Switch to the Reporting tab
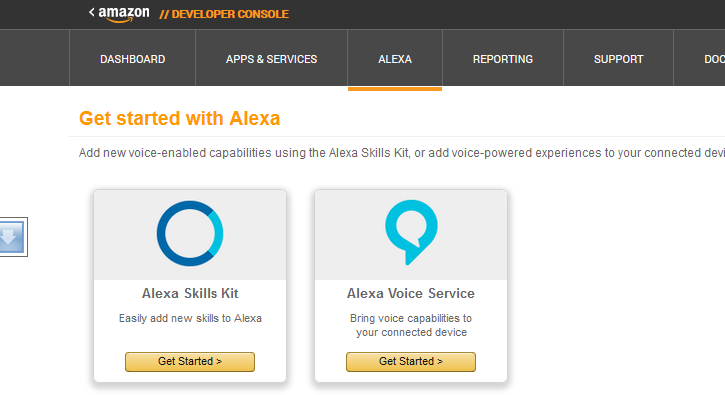This screenshot has width=725, height=395. [x=503, y=59]
